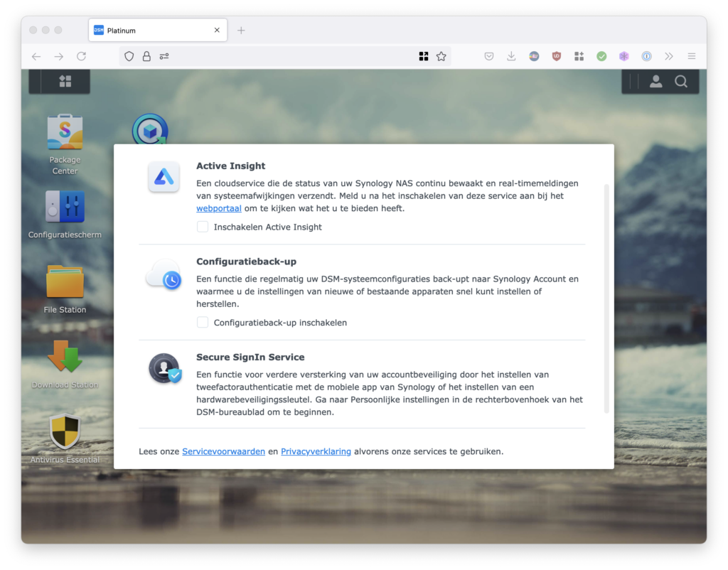The image size is (728, 570).
Task: Open the DSM main menu grid icon
Action: pos(65,81)
